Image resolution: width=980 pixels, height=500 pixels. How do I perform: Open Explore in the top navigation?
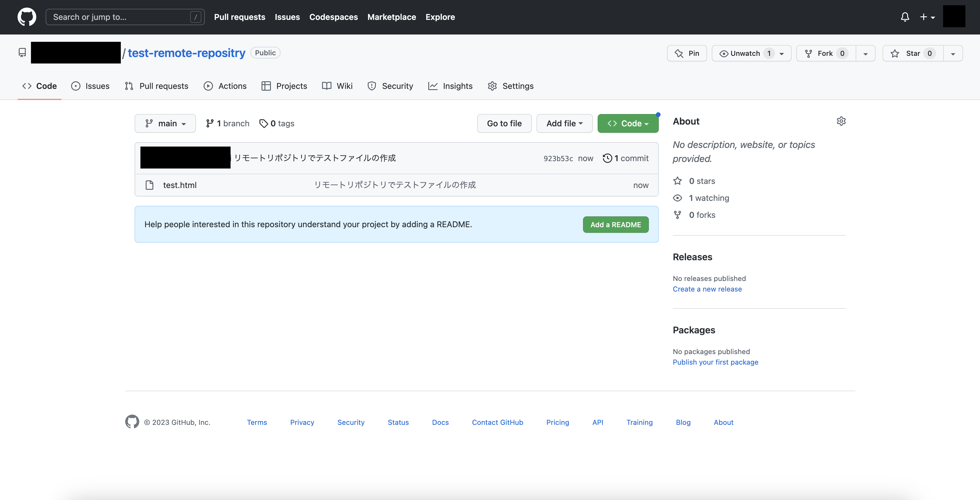pyautogui.click(x=440, y=17)
